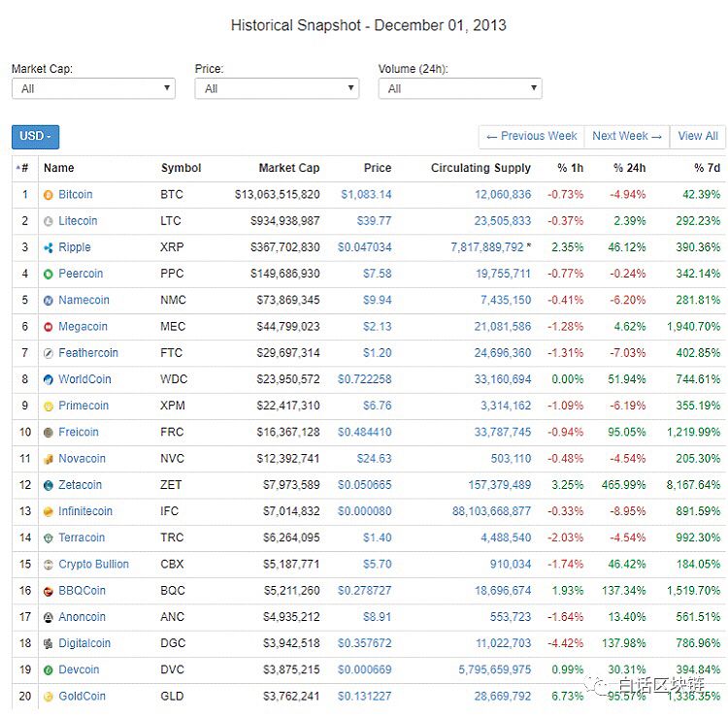
Task: Go to Next Week snapshot
Action: pyautogui.click(x=627, y=137)
